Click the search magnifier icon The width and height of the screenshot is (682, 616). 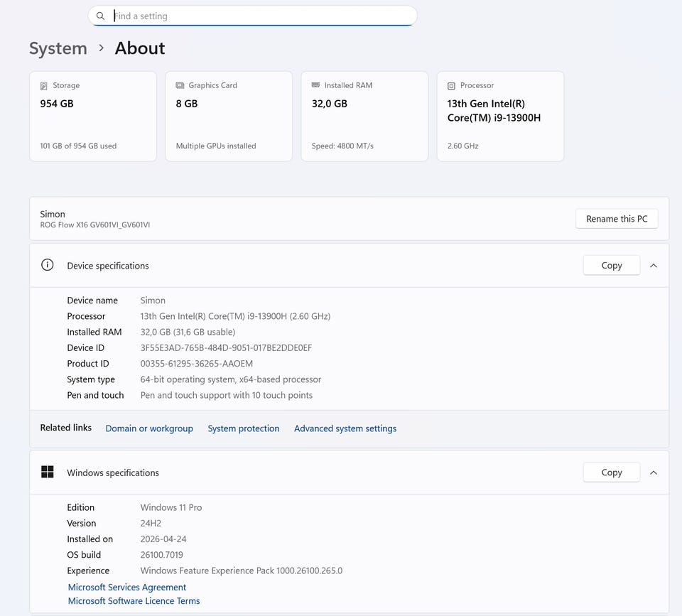click(100, 16)
